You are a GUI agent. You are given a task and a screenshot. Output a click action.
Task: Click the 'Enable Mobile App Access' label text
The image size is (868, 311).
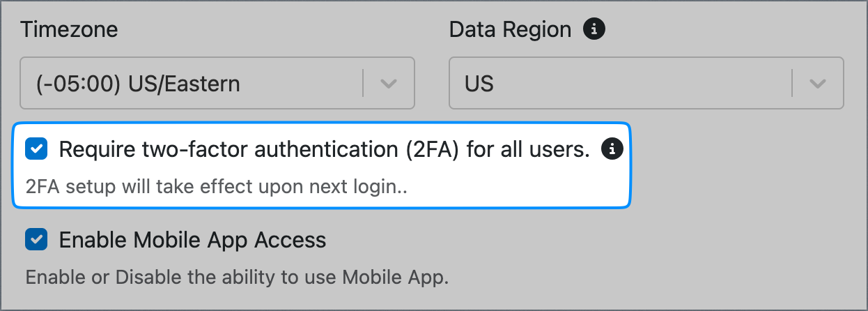[x=192, y=241]
